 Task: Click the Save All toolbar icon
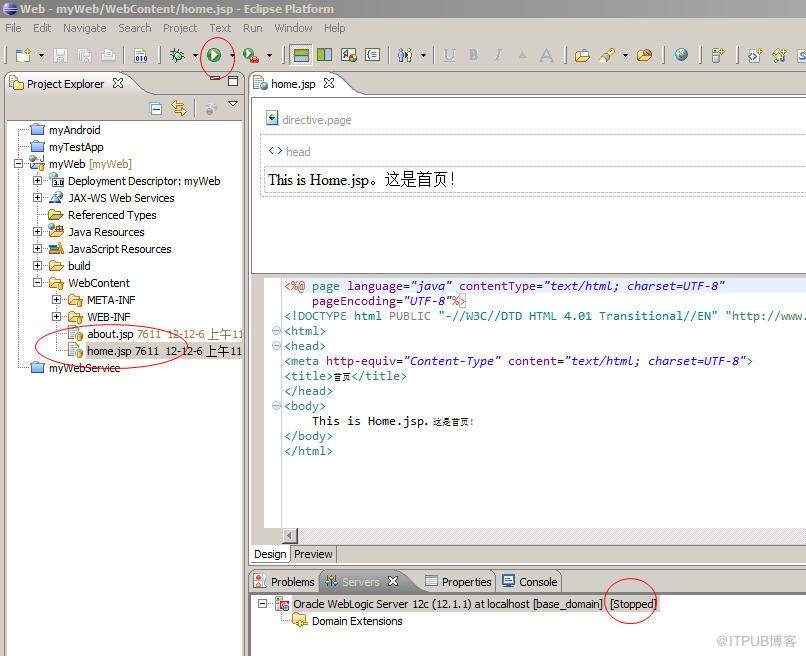84,55
